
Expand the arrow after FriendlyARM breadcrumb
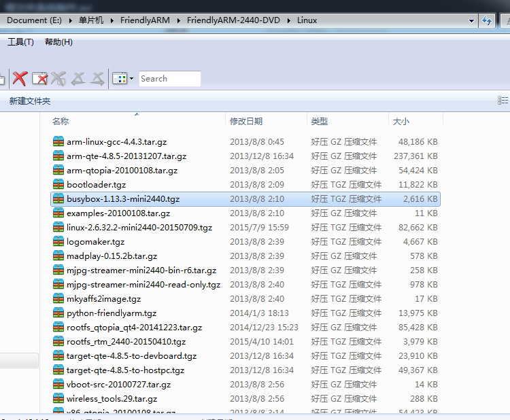coord(179,21)
